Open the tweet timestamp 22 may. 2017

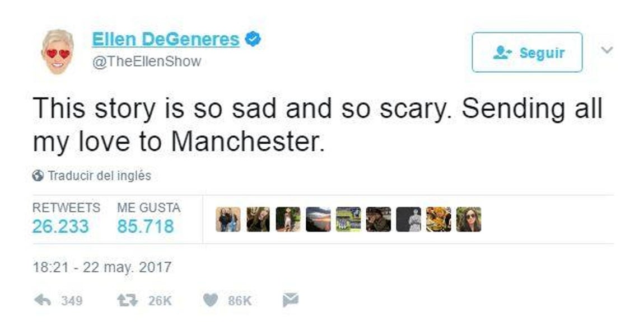[101, 267]
